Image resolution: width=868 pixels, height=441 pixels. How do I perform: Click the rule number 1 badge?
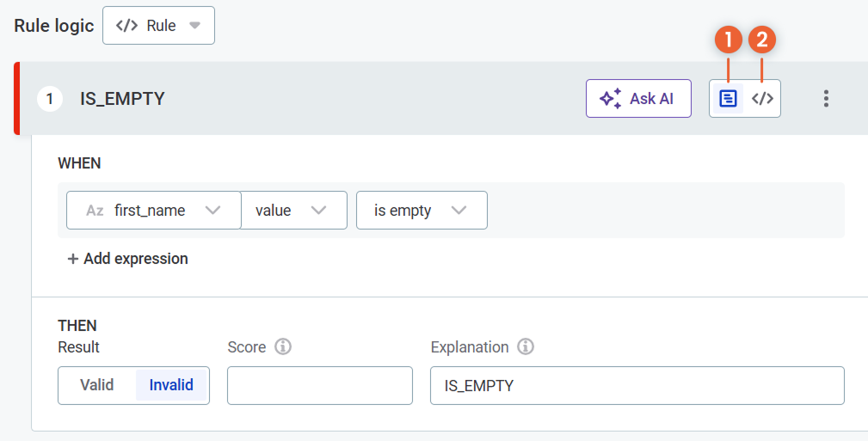pos(50,99)
